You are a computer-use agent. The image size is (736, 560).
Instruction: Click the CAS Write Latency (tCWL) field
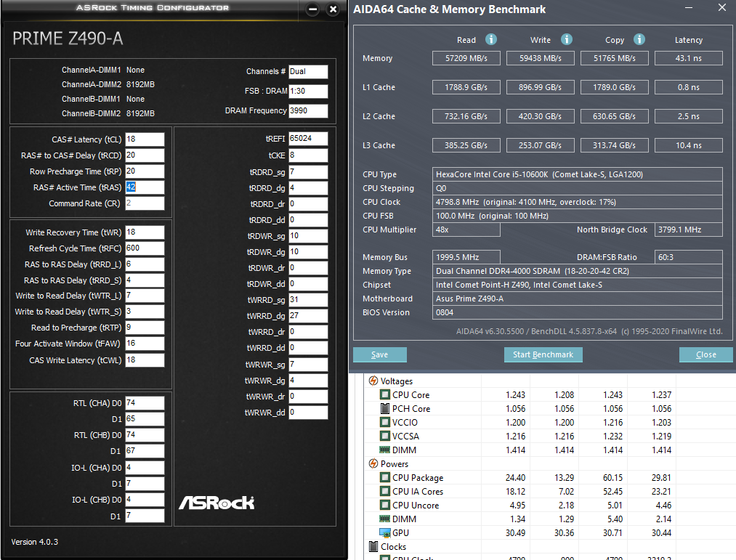pos(145,360)
